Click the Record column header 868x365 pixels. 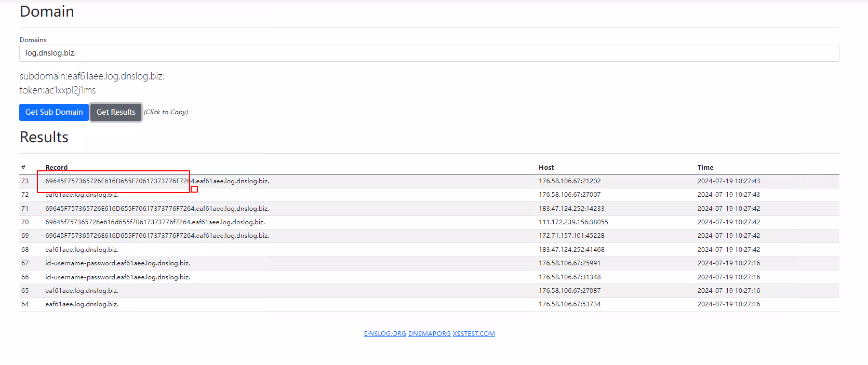(x=56, y=167)
